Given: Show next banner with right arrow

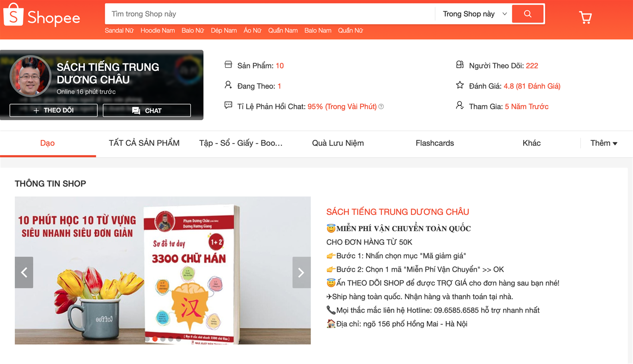Looking at the screenshot, I should (301, 272).
